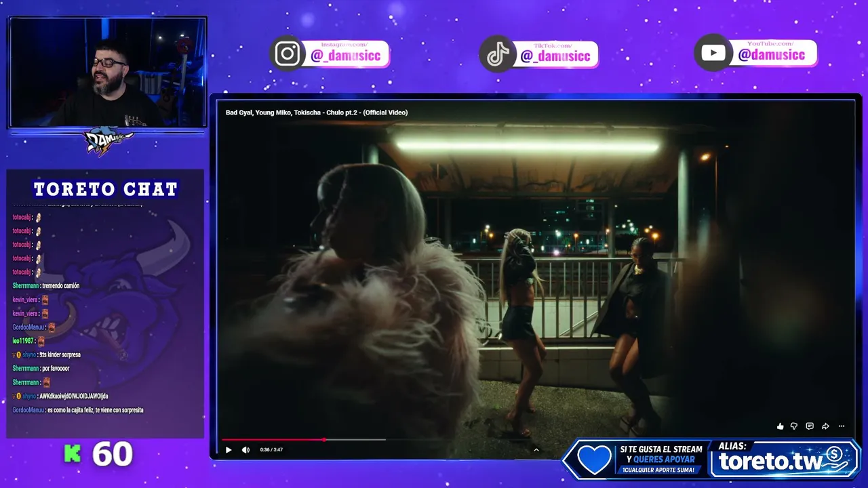The width and height of the screenshot is (868, 488).
Task: Open the video comments icon
Action: pyautogui.click(x=810, y=426)
